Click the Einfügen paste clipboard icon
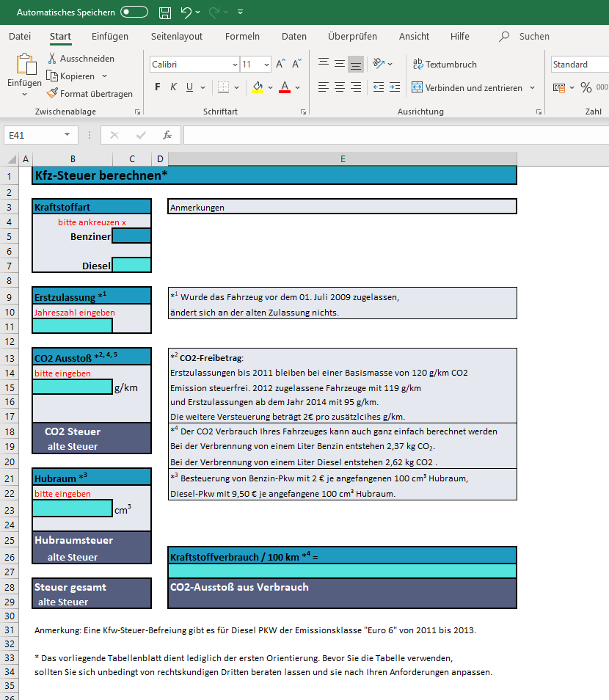Image resolution: width=609 pixels, height=700 pixels. [26, 64]
